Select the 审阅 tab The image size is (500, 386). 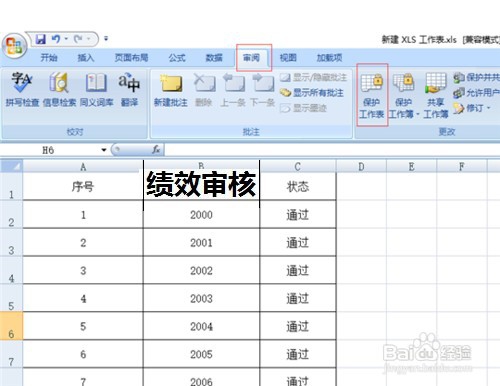pyautogui.click(x=251, y=58)
